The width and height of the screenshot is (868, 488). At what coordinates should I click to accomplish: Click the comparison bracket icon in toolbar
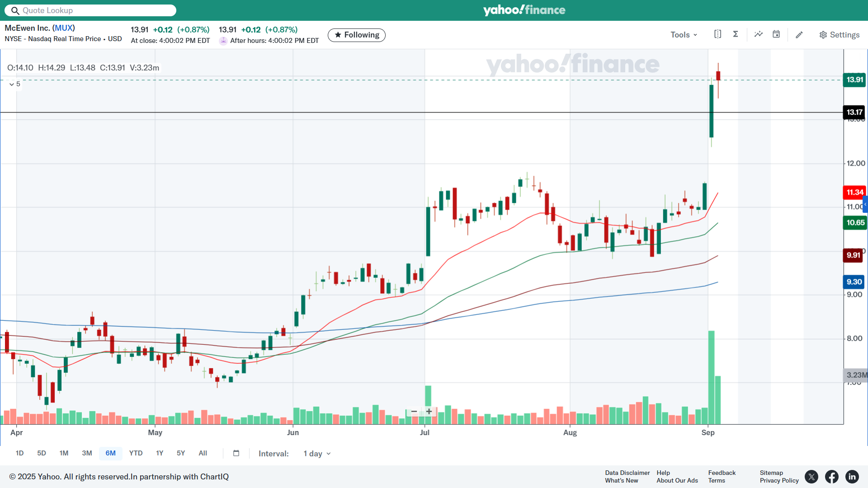(x=717, y=34)
